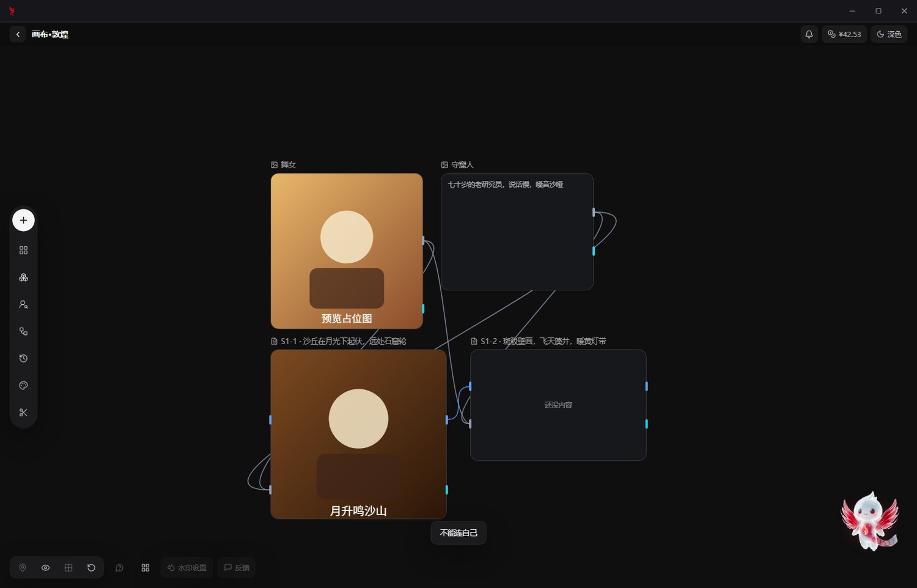Screen dimensions: 917x588
Task: Open the 反馈 feedback button
Action: [x=237, y=568]
